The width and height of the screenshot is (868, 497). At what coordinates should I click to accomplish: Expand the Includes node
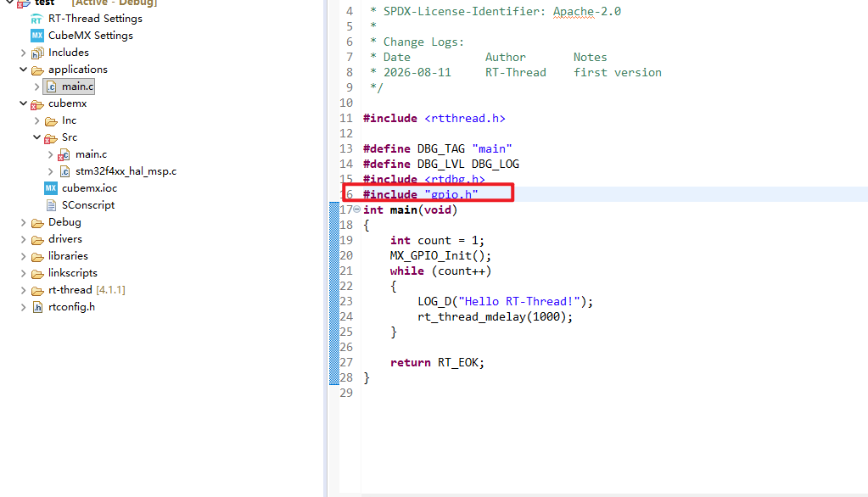pyautogui.click(x=23, y=53)
